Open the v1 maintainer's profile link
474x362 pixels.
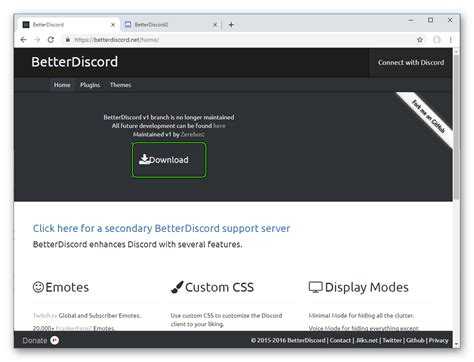192,135
